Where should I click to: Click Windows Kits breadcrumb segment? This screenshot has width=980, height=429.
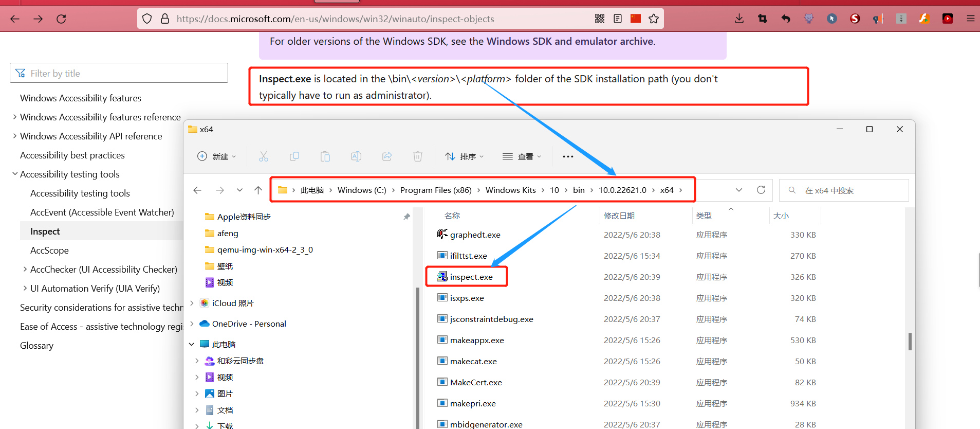click(x=511, y=190)
